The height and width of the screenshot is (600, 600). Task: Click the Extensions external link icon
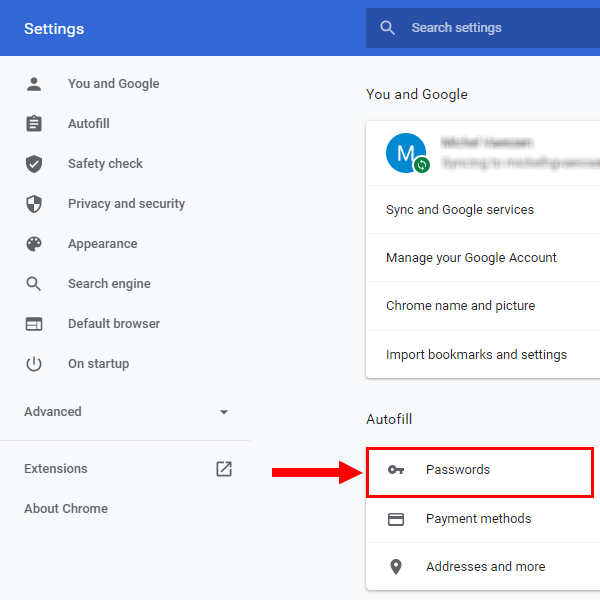coord(224,469)
